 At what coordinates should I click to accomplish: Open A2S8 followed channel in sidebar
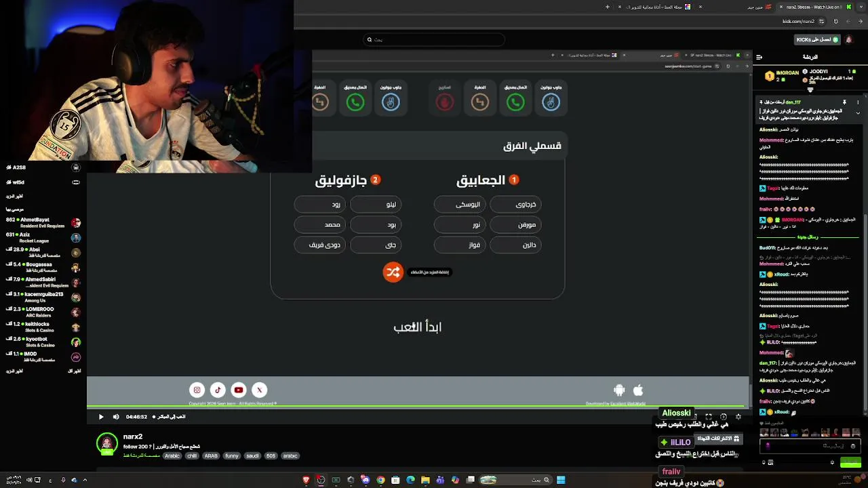tap(43, 167)
